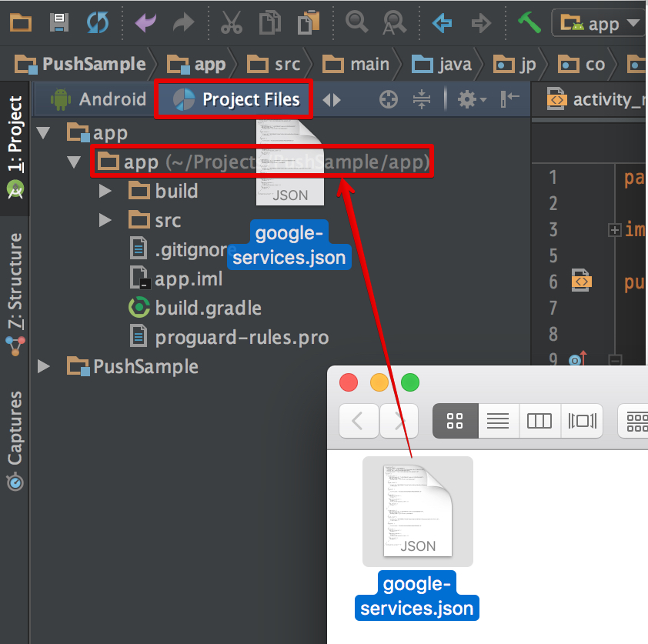Click the override gutter icon on line 9
The image size is (648, 644).
click(x=578, y=359)
